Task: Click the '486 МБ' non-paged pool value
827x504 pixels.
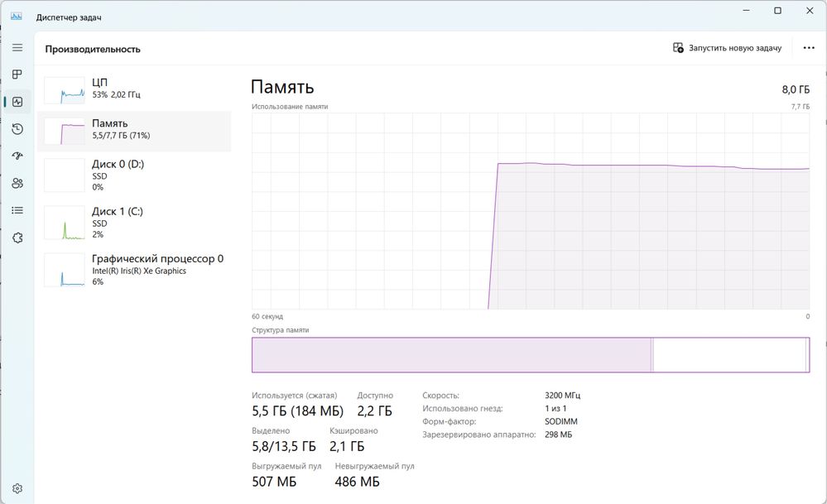Action: point(357,482)
